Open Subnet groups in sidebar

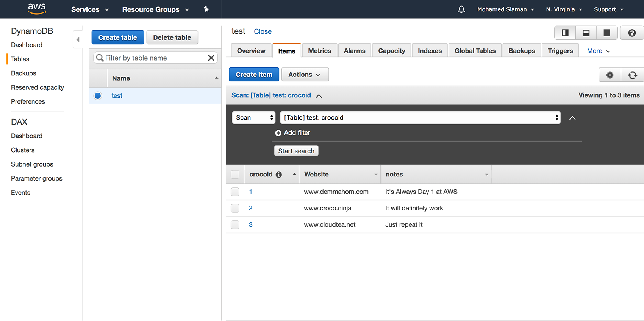pos(32,164)
